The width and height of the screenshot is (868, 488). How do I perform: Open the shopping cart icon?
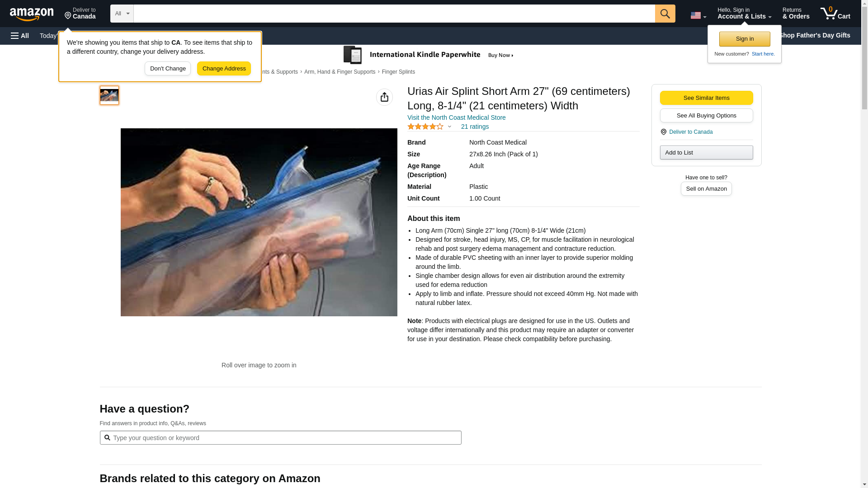pyautogui.click(x=835, y=14)
